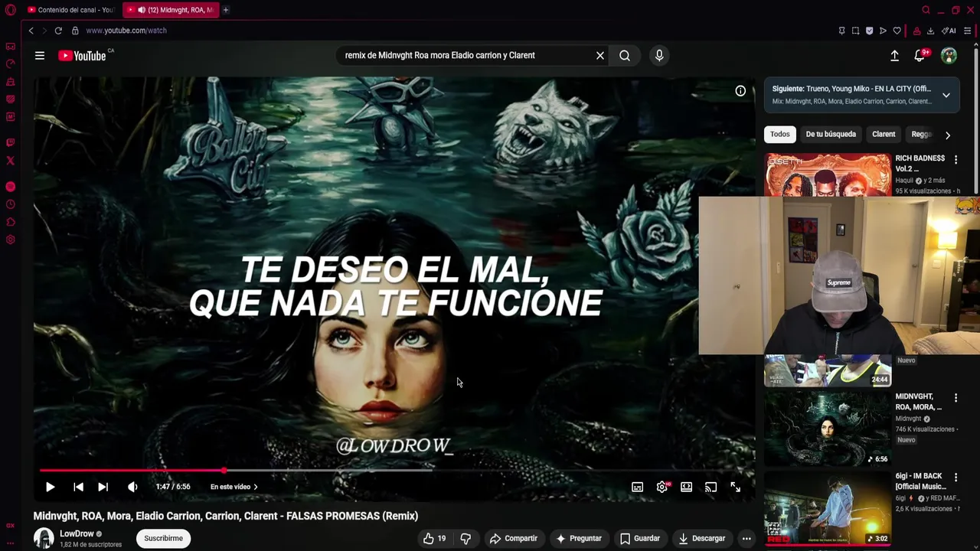Viewport: 980px width, 551px height.
Task: Open the Spotify player in the sidebar
Action: [10, 187]
